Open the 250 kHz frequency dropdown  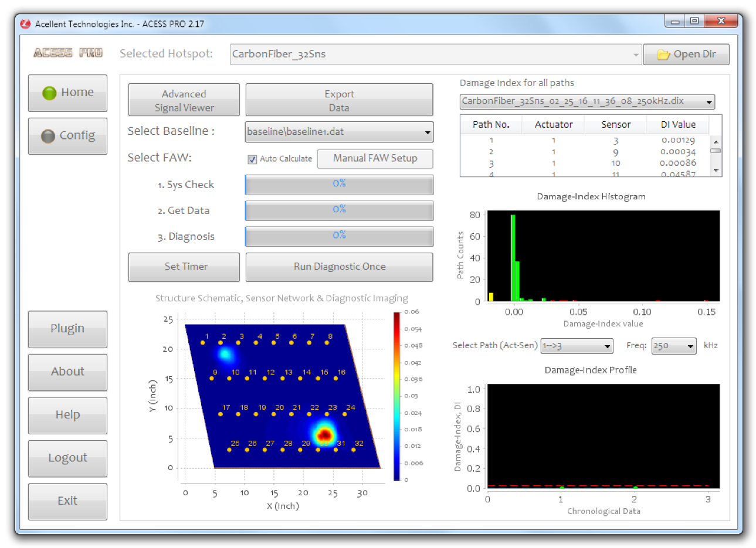[x=690, y=346]
